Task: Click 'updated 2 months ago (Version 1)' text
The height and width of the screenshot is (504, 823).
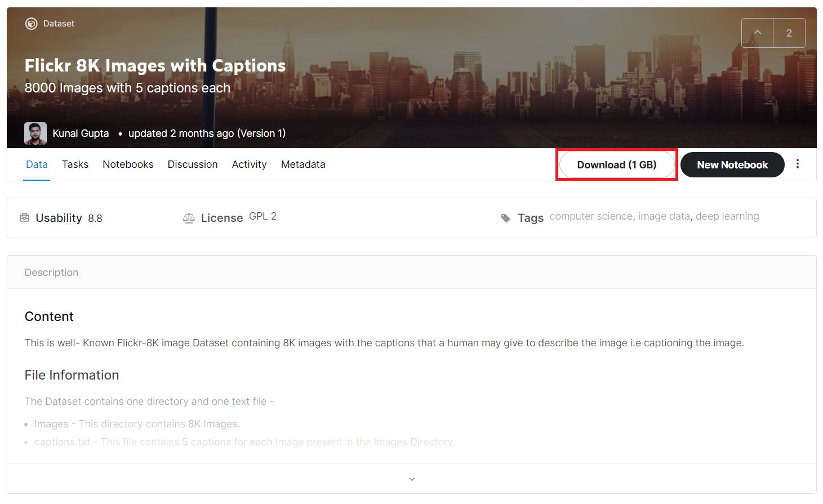Action: (207, 133)
